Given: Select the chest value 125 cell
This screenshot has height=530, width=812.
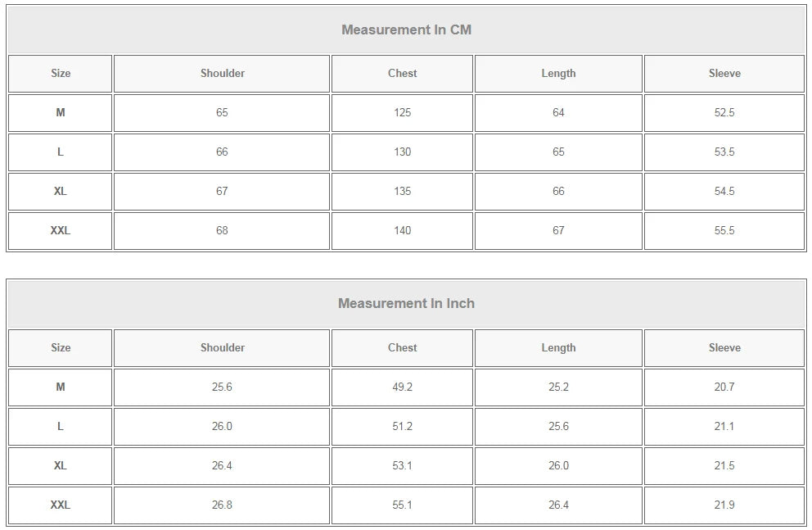Looking at the screenshot, I should click(402, 112).
